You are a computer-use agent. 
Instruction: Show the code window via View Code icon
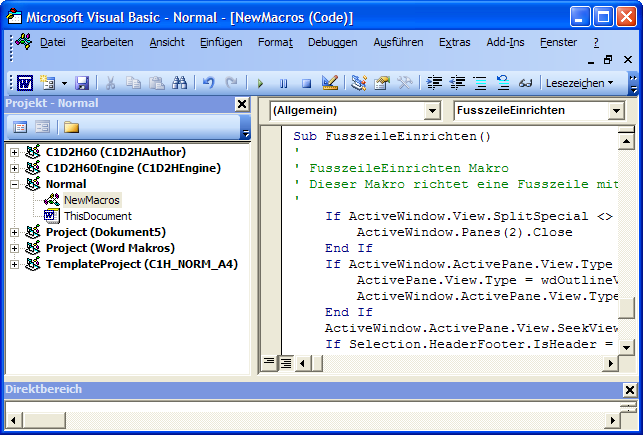(x=21, y=127)
